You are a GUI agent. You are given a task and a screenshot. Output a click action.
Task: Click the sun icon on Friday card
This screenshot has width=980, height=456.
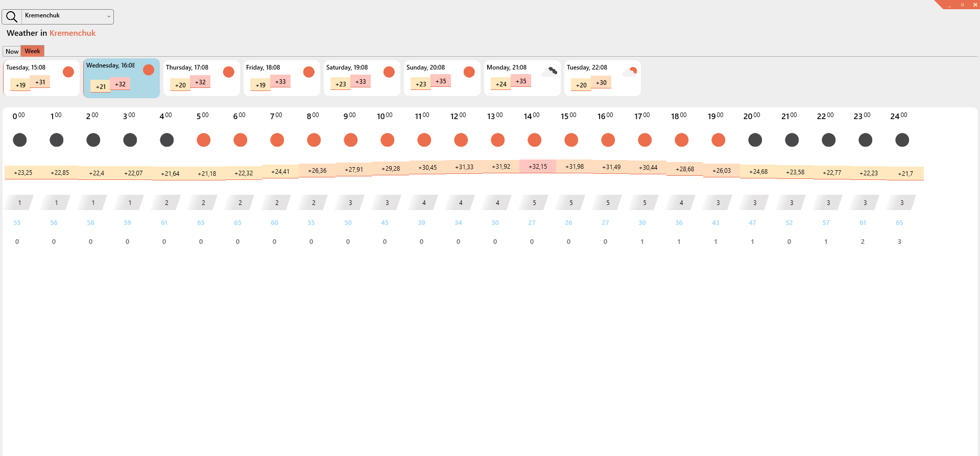click(x=309, y=72)
